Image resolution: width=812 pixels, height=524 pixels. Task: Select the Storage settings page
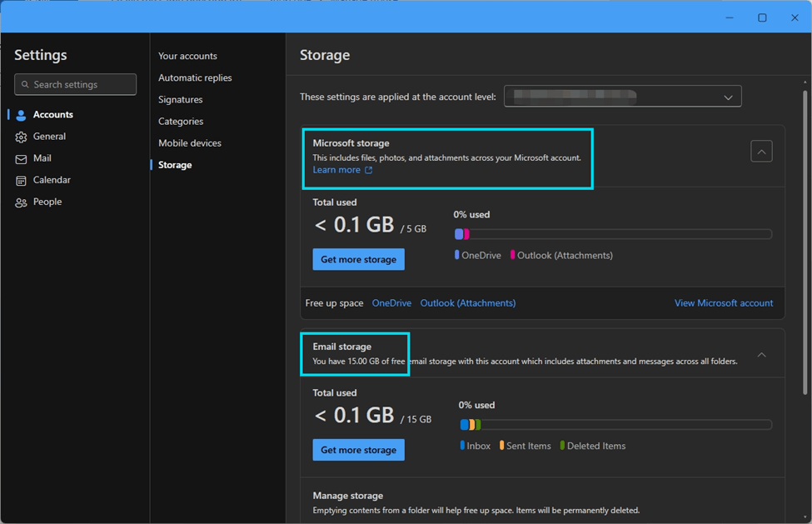(175, 165)
